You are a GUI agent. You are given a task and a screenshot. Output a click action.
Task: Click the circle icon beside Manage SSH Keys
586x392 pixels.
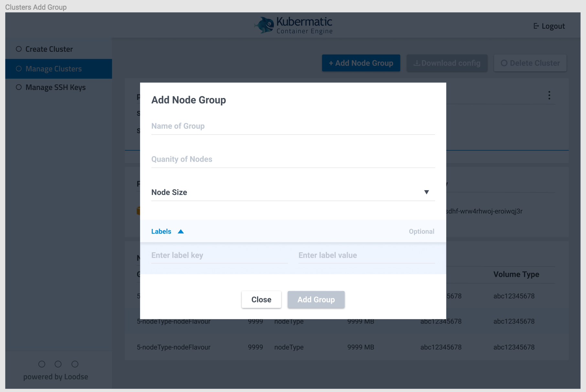[19, 87]
